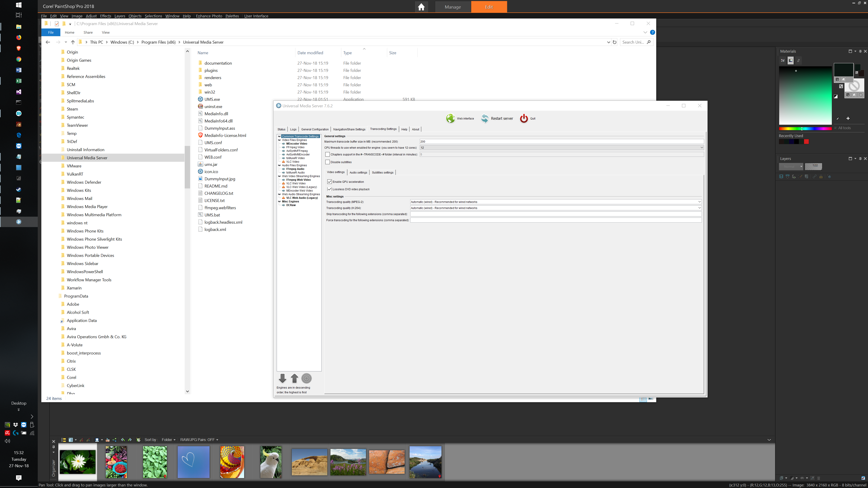
Task: Uncheck Enable GPU acceleration
Action: pos(330,182)
